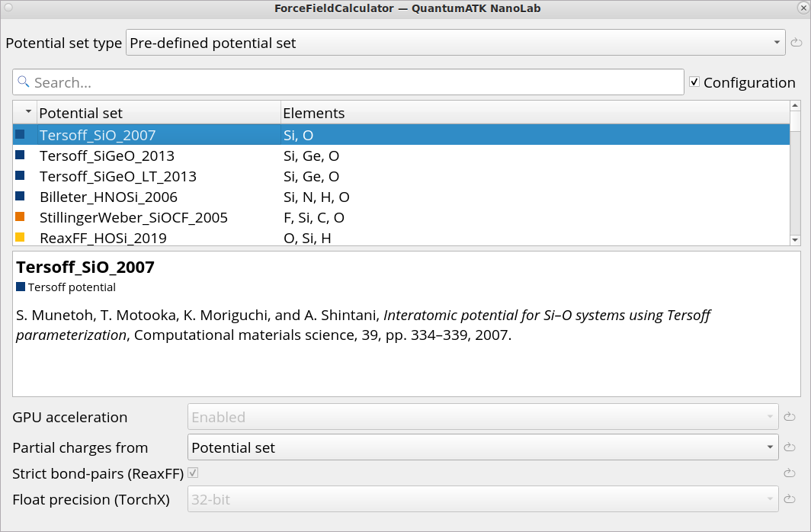Open the GPU acceleration dropdown
This screenshot has width=811, height=532.
coord(483,417)
